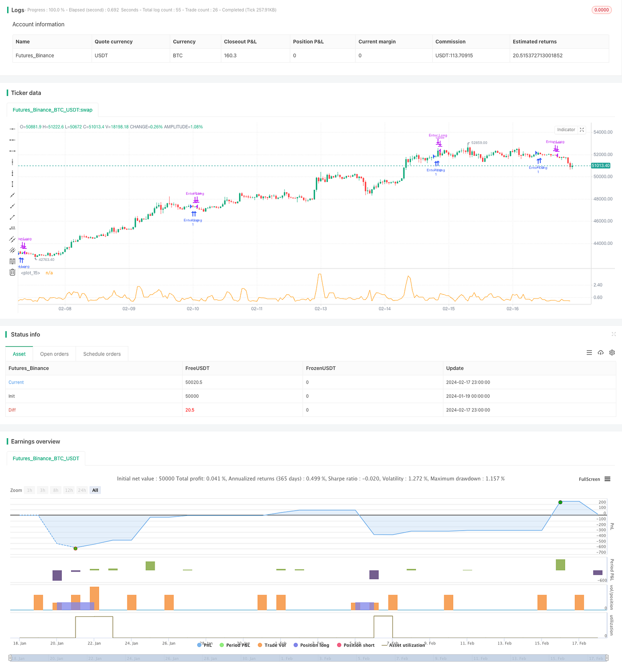
Task: Toggle the Asset utilization legend series
Action: tap(403, 645)
